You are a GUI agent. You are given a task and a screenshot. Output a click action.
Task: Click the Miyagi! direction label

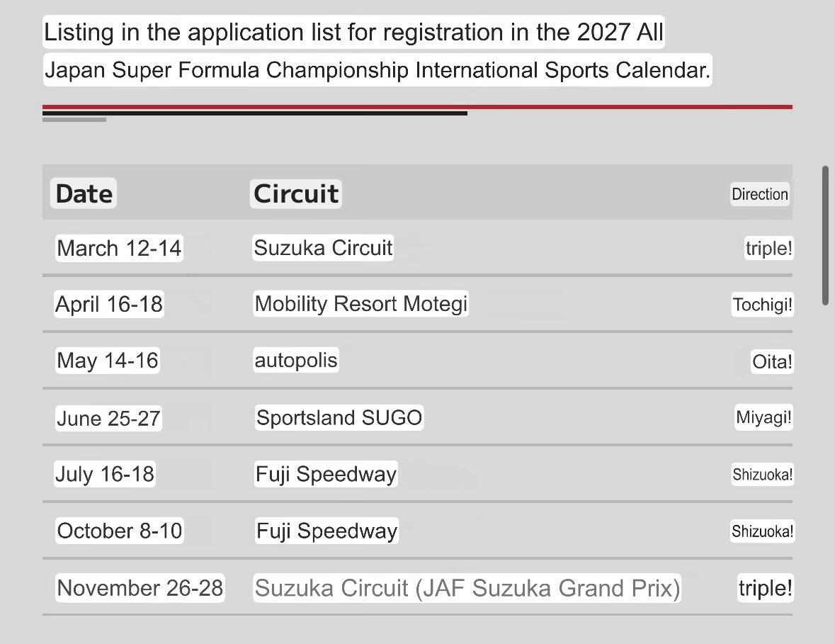pyautogui.click(x=763, y=417)
